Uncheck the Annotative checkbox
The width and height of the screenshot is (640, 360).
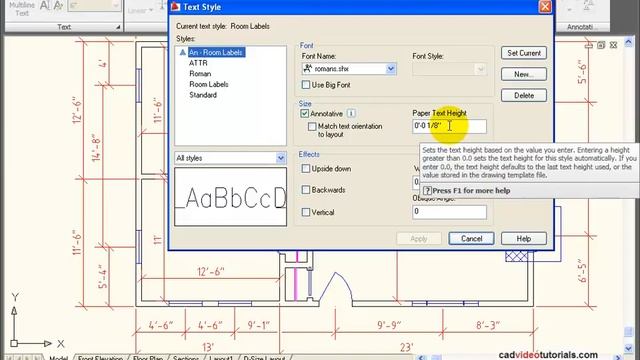point(304,113)
